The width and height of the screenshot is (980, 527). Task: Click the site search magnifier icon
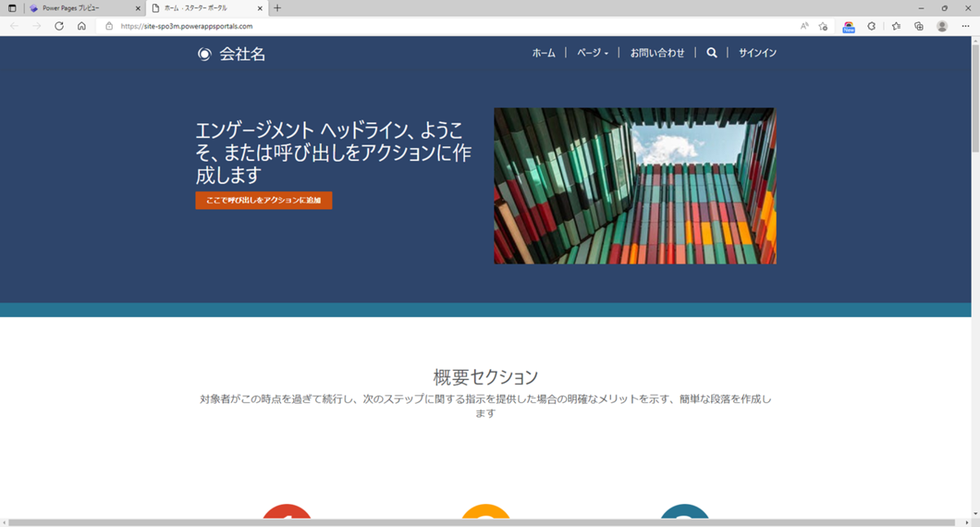coord(711,52)
